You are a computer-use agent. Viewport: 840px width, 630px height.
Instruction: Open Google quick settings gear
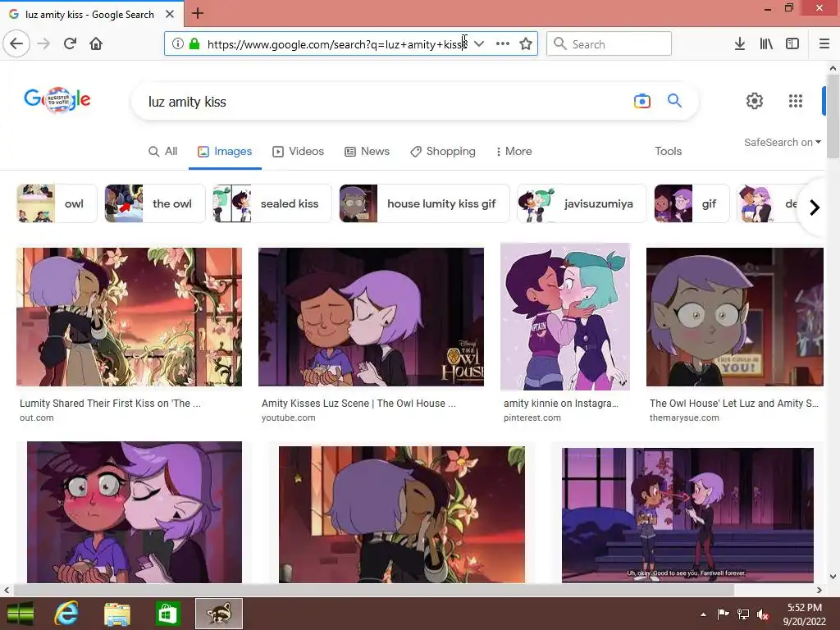point(755,101)
